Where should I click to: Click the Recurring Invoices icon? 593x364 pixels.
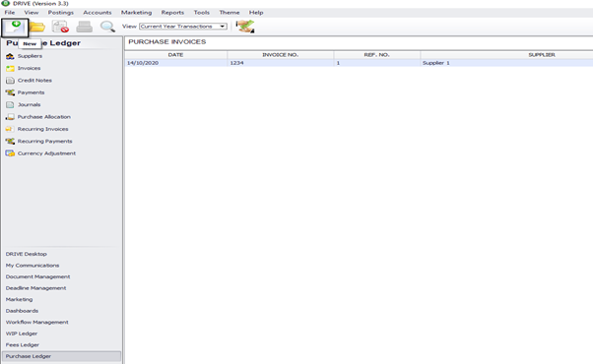pos(10,129)
